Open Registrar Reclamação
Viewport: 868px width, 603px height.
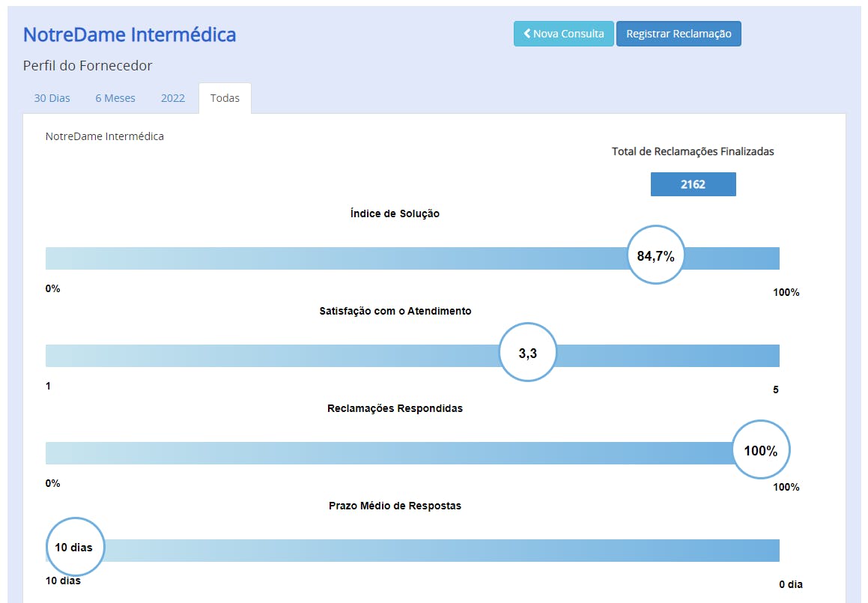click(x=679, y=34)
